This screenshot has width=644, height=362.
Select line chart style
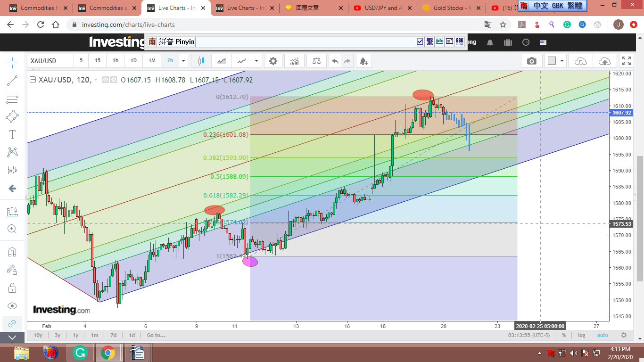(242, 61)
